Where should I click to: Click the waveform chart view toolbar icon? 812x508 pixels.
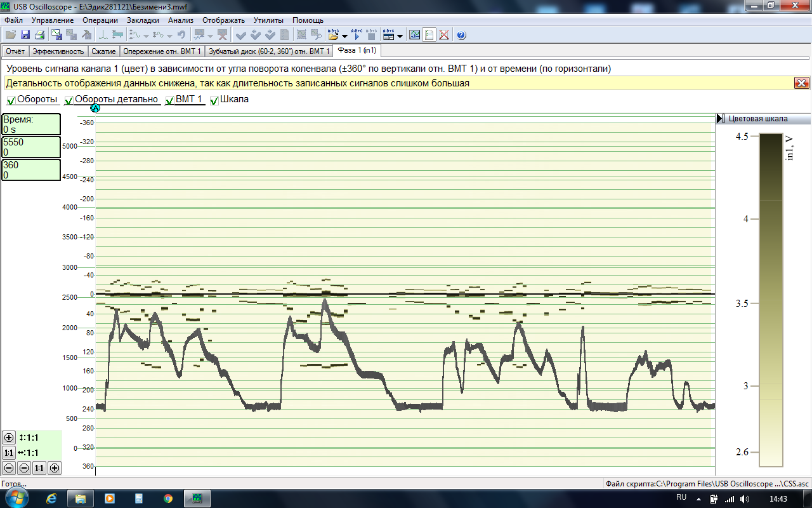[414, 35]
